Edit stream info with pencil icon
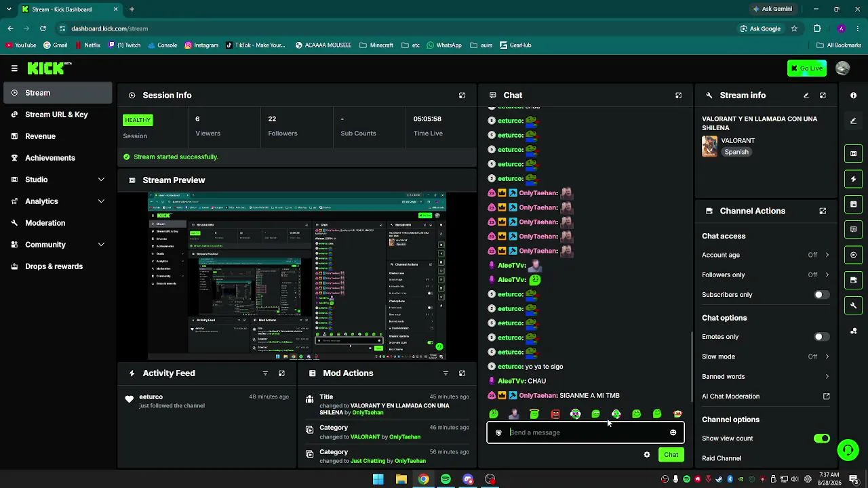 (806, 96)
